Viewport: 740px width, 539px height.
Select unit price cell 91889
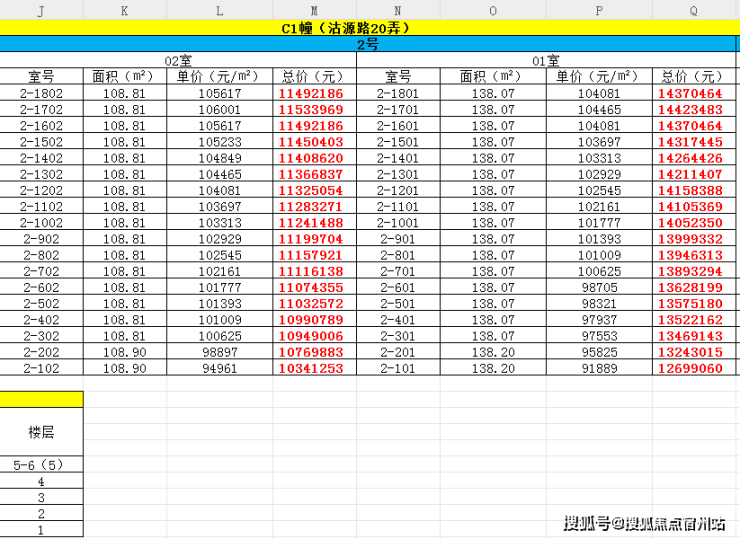[599, 368]
